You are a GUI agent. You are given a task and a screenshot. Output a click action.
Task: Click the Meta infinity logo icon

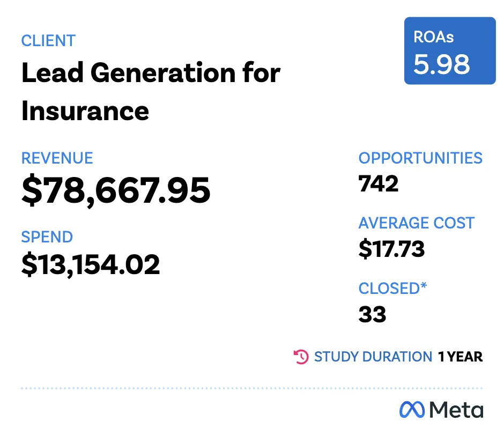(x=412, y=410)
